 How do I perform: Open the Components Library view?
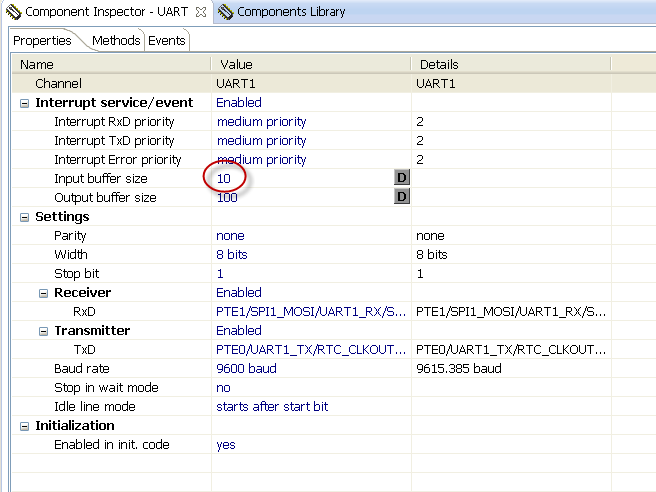(x=290, y=12)
